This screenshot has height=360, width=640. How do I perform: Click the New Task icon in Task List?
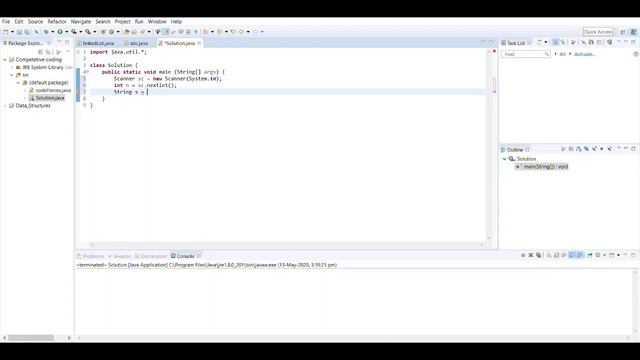click(x=539, y=42)
